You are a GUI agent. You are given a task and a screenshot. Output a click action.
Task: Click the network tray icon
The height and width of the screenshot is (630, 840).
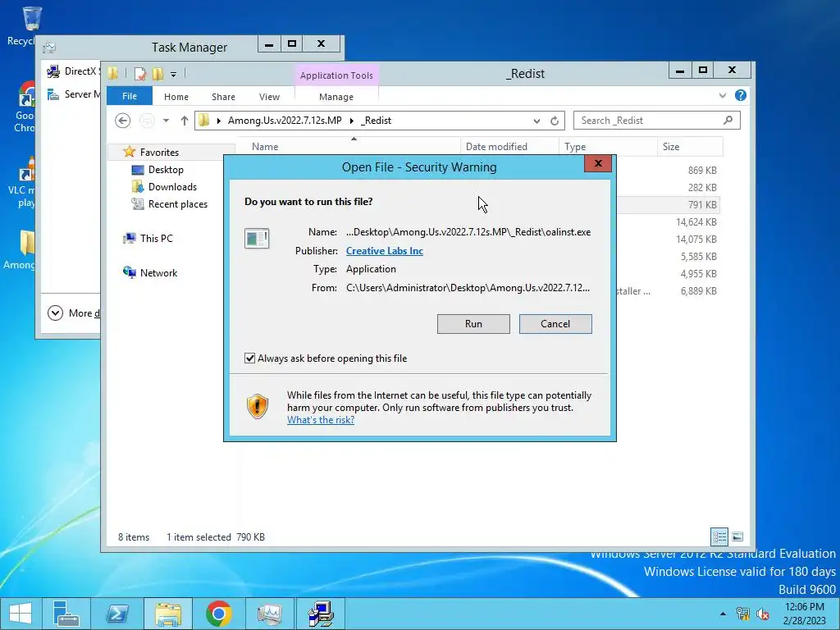[742, 614]
